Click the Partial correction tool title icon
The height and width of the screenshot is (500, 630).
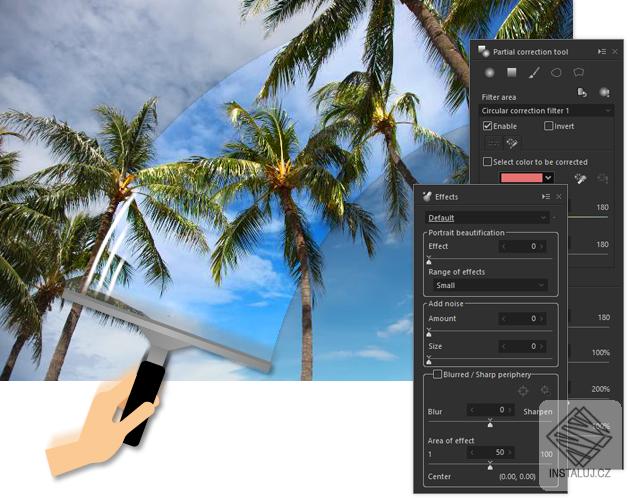pyautogui.click(x=484, y=51)
